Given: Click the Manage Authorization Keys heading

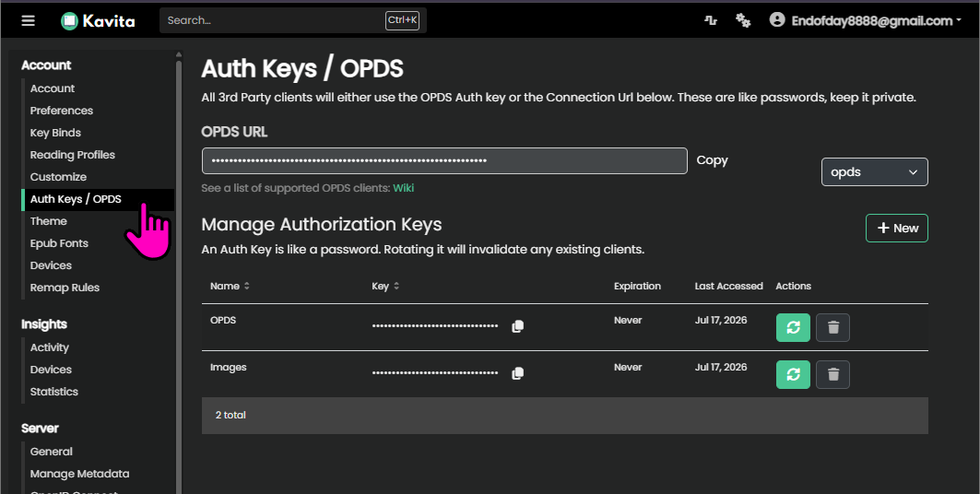Looking at the screenshot, I should 321,225.
